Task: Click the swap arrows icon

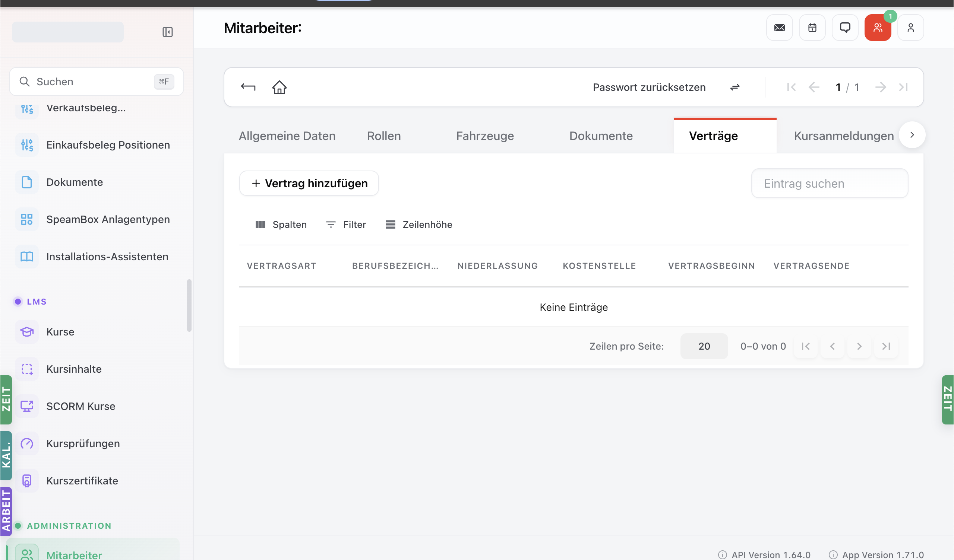Action: pos(735,87)
